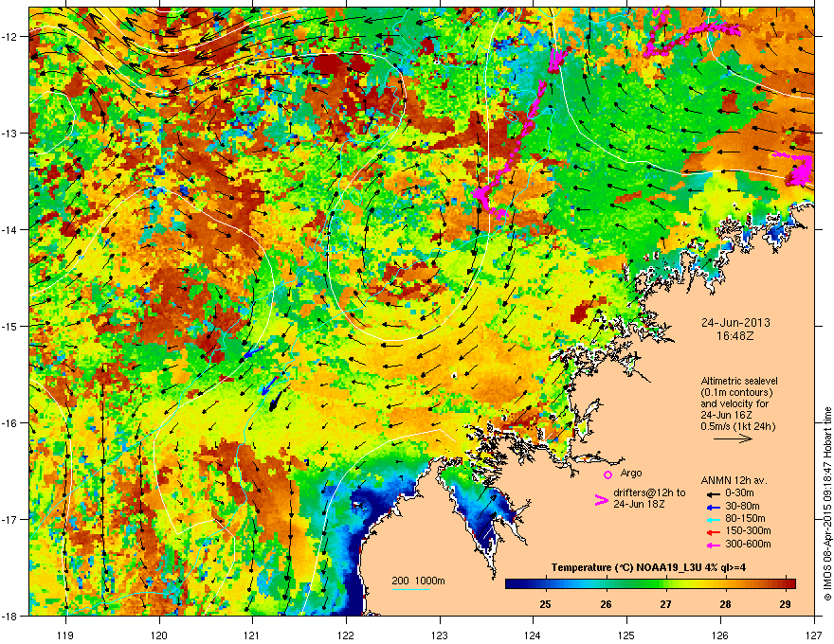Click the 150-300m depth label
Screen dimensions: 834x644
click(x=748, y=530)
